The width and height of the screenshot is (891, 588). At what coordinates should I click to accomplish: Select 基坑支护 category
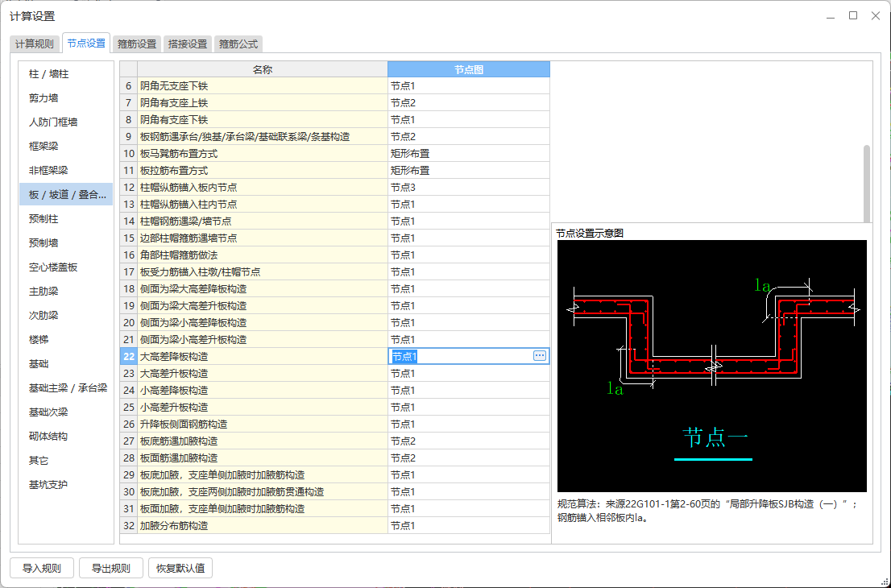(x=66, y=484)
